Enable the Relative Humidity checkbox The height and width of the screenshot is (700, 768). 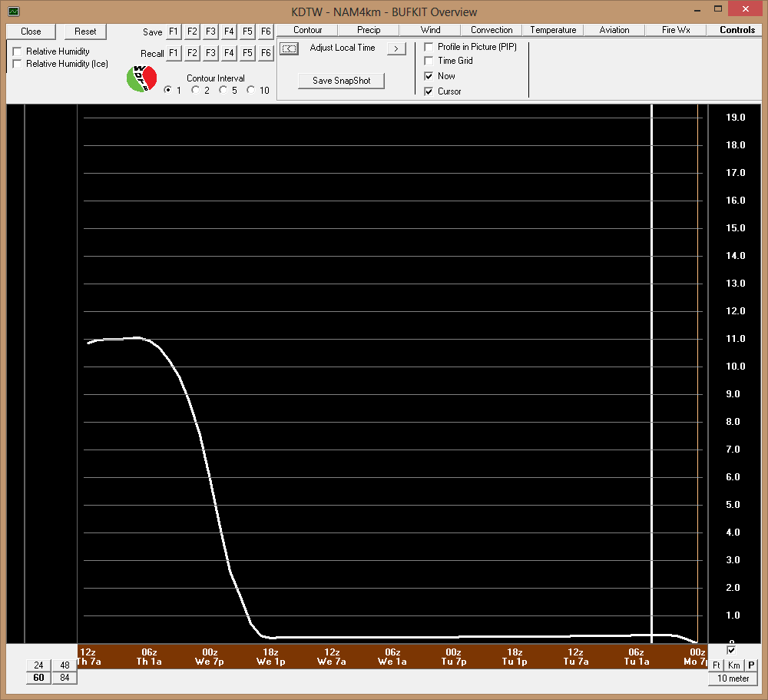pyautogui.click(x=17, y=51)
